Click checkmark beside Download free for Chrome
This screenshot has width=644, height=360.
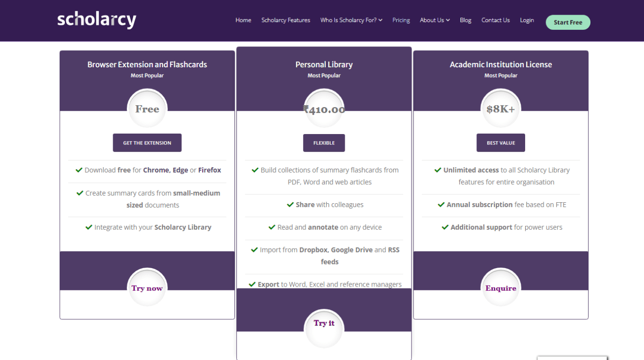(79, 170)
